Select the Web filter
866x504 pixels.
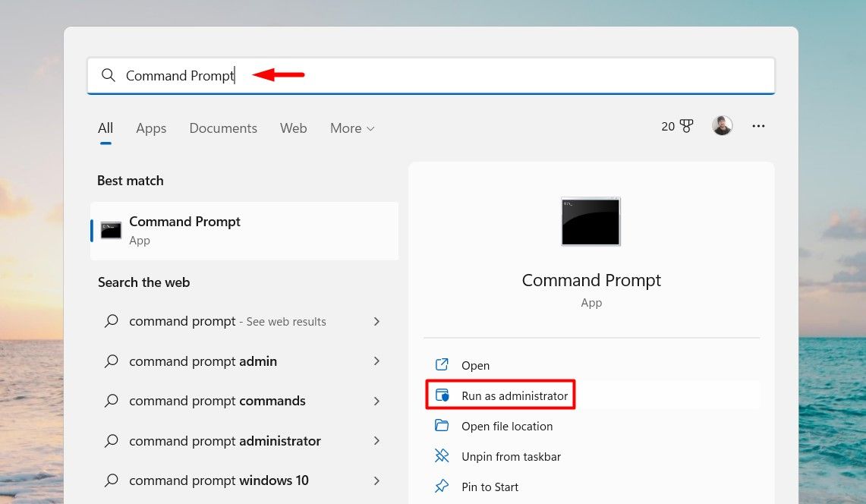tap(293, 128)
